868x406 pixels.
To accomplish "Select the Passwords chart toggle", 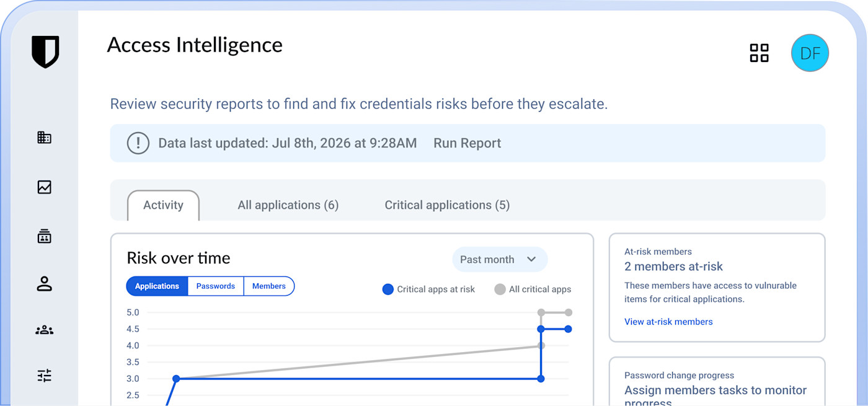I will [x=216, y=286].
